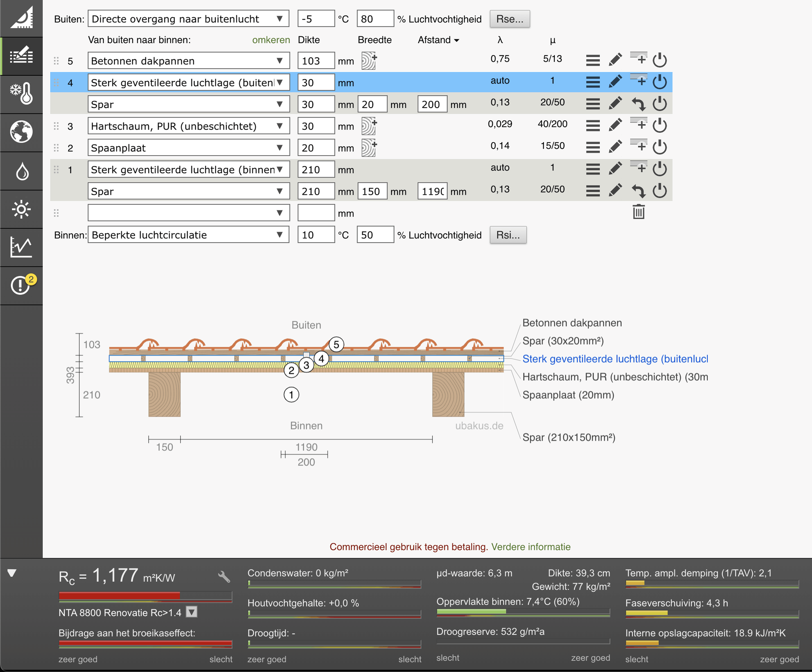
Task: Click Betonnen dakpannen thickness field 103
Action: (x=316, y=61)
